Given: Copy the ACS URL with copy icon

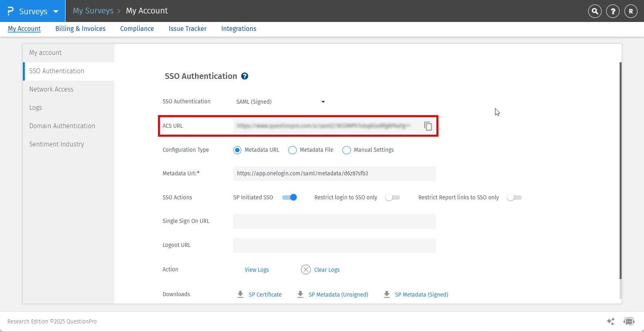Looking at the screenshot, I should point(428,126).
